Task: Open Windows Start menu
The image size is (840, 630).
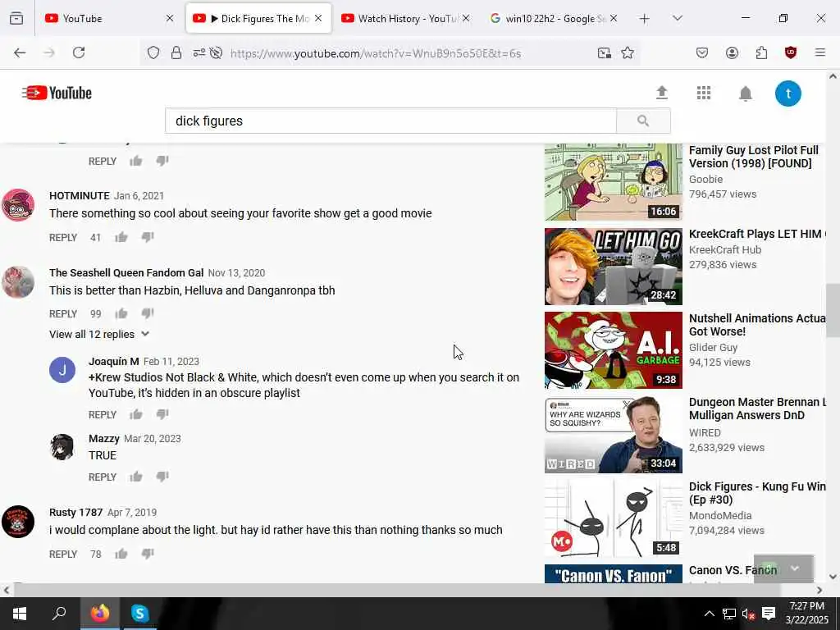Action: click(20, 614)
